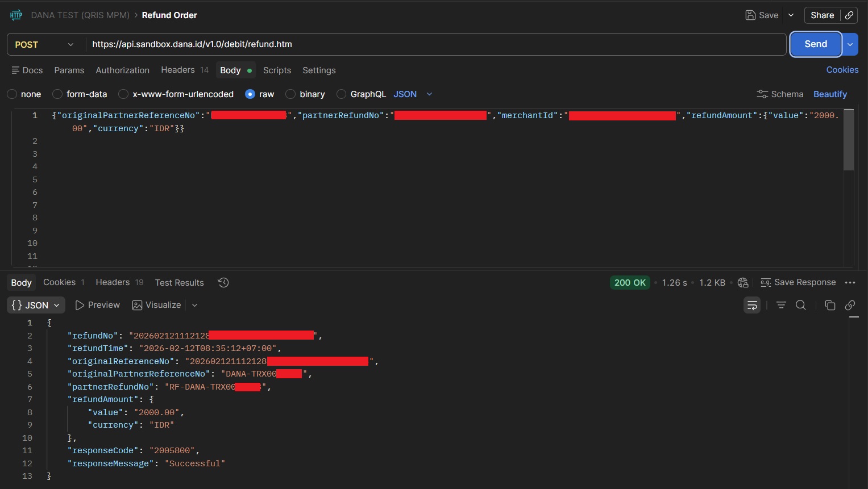
Task: Select the none body type
Action: point(12,94)
